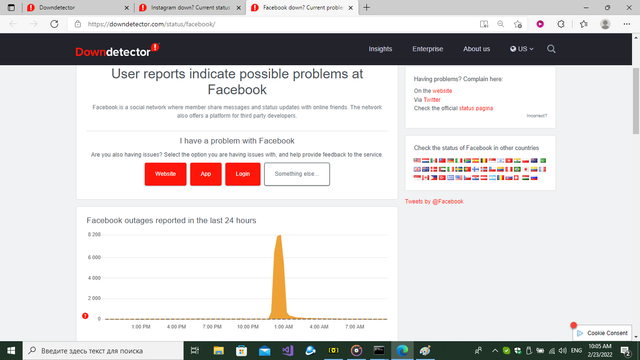This screenshot has height=360, width=640.
Task: Close the Facebook down? tab
Action: pos(351,8)
